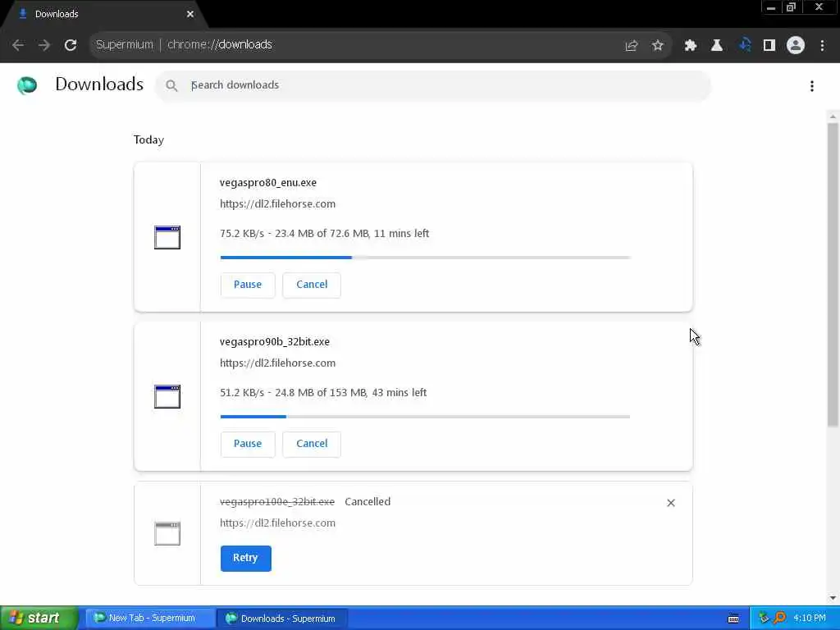Image resolution: width=840 pixels, height=630 pixels.
Task: Click the Supermium logo beside Downloads title
Action: (27, 85)
